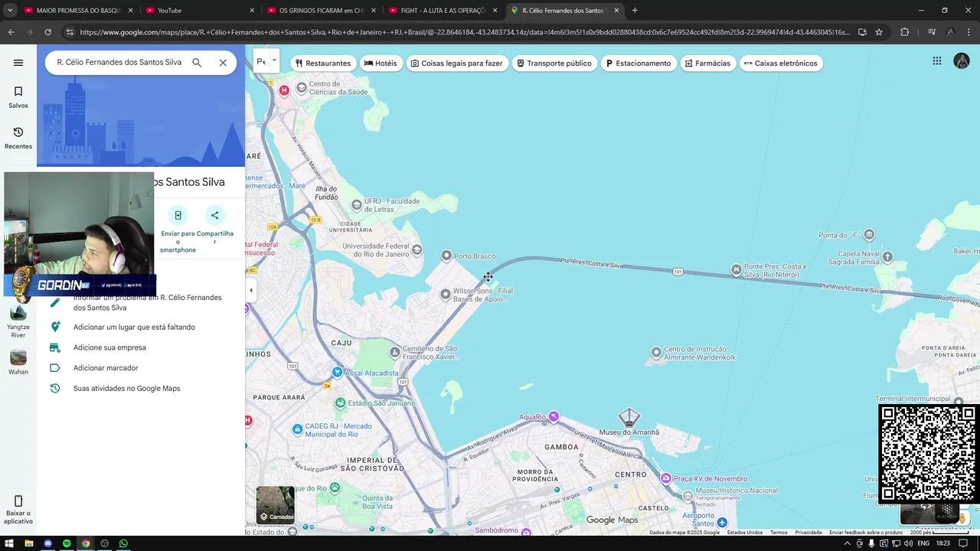Click Baixar o aplicativo icon
This screenshot has width=980, height=551.
click(18, 502)
